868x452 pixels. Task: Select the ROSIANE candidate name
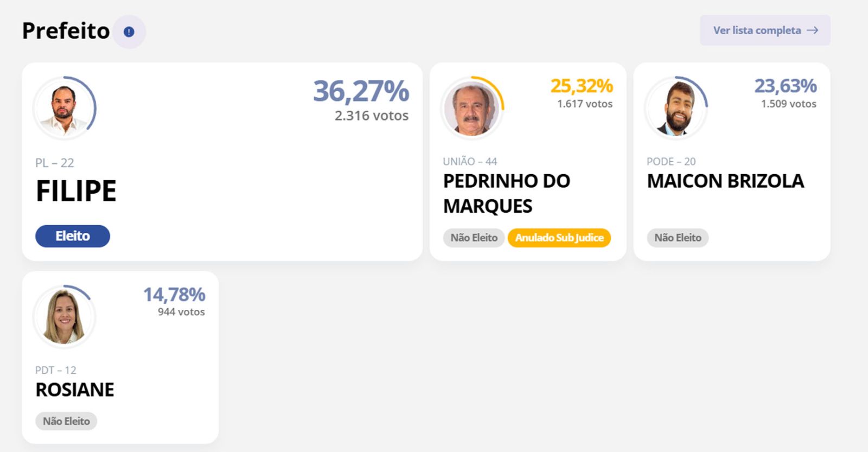coord(75,390)
